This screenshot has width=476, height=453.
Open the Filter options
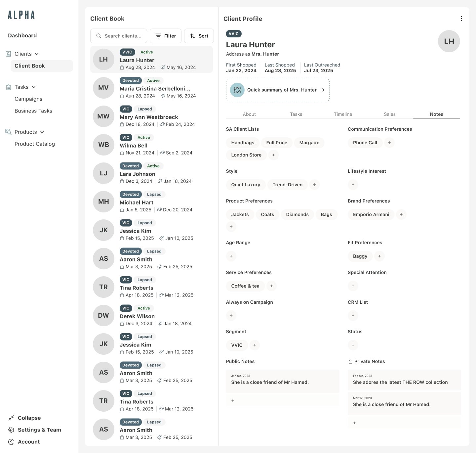click(x=166, y=36)
